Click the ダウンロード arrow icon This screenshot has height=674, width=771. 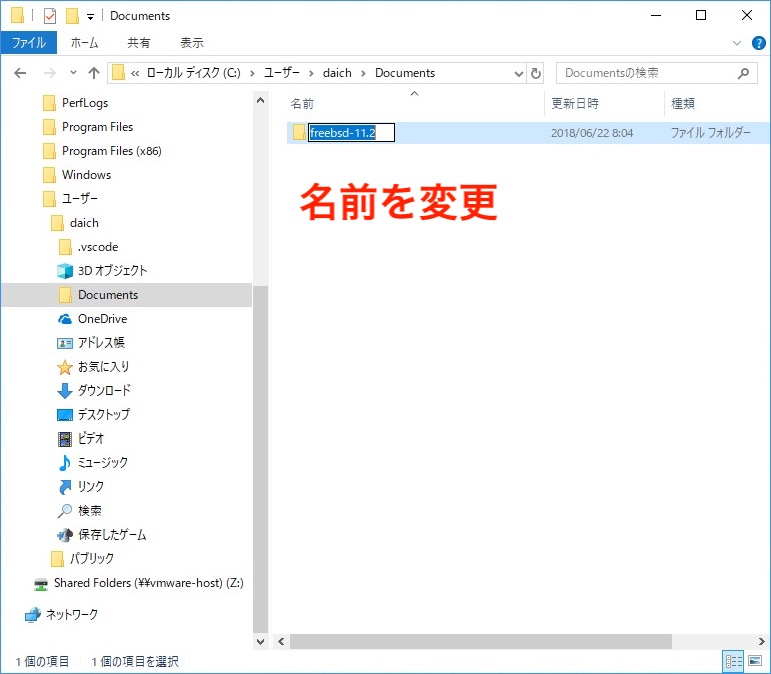coord(64,391)
